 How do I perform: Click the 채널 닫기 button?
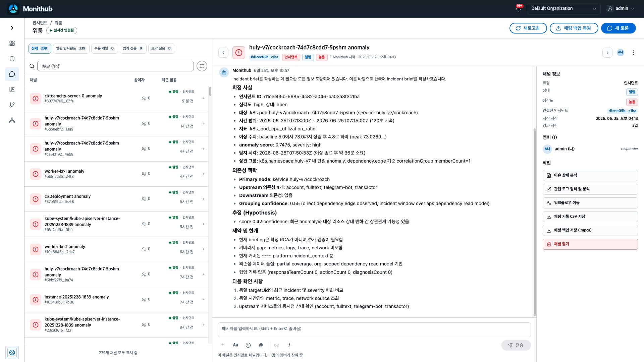tap(590, 244)
